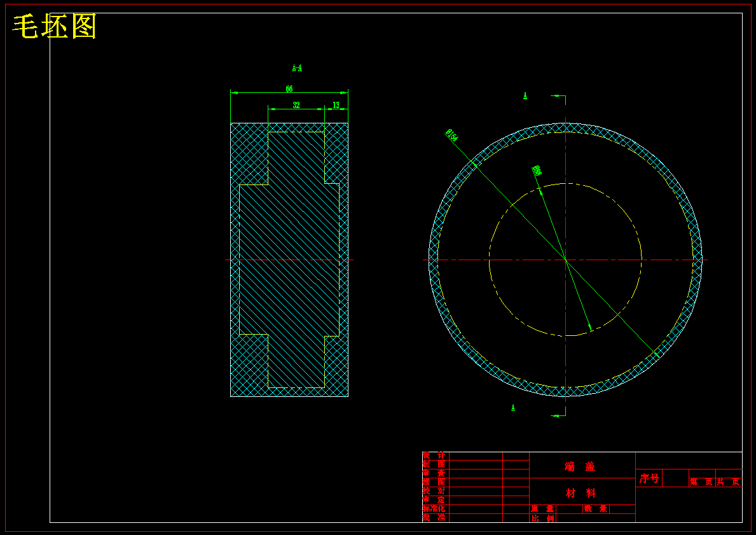
Task: Select the 32 dimension value
Action: pos(296,105)
